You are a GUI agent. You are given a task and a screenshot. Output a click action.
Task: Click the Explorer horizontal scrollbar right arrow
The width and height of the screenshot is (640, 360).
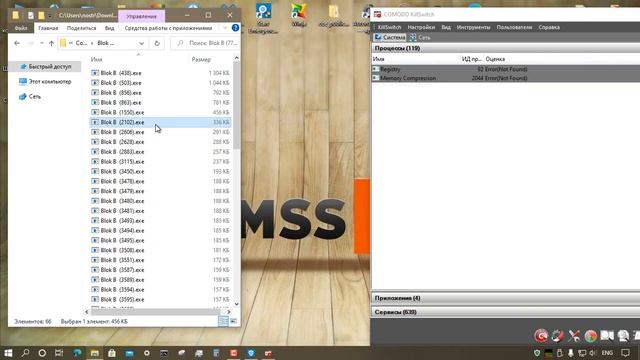(229, 312)
